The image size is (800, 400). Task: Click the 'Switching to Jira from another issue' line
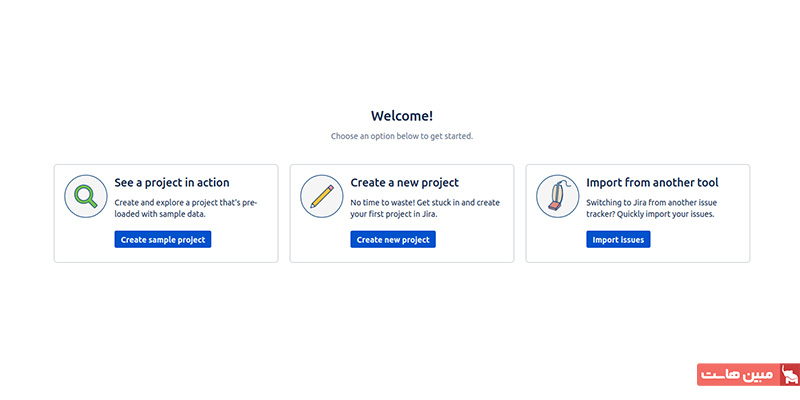coord(652,203)
